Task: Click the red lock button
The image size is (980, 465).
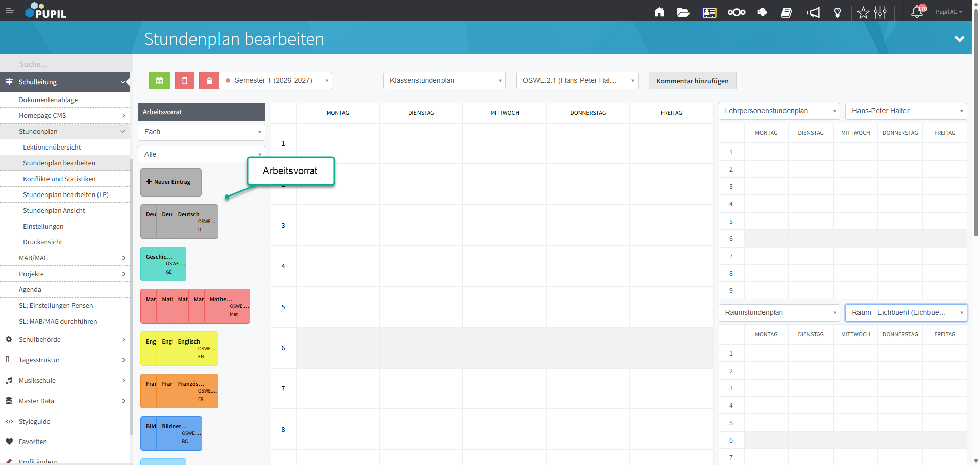Action: click(x=209, y=81)
